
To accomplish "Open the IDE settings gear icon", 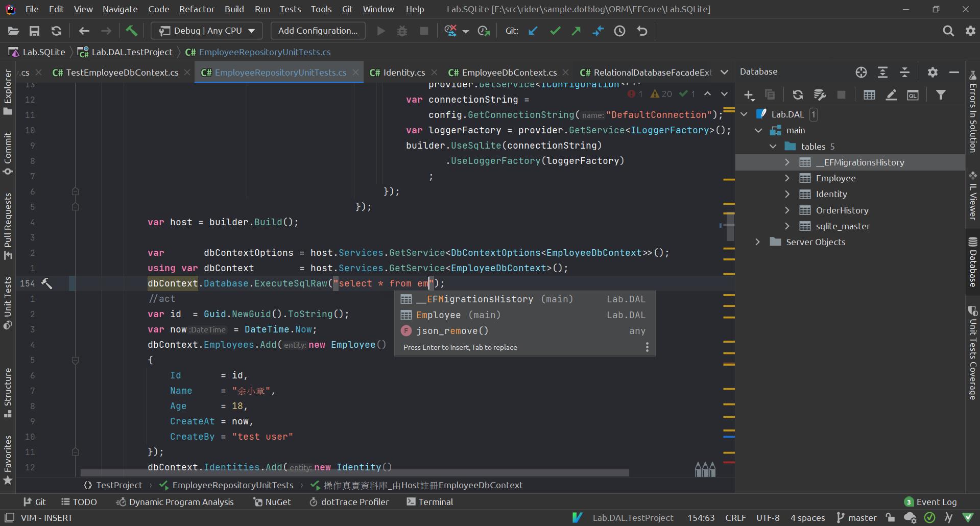I will click(x=970, y=31).
